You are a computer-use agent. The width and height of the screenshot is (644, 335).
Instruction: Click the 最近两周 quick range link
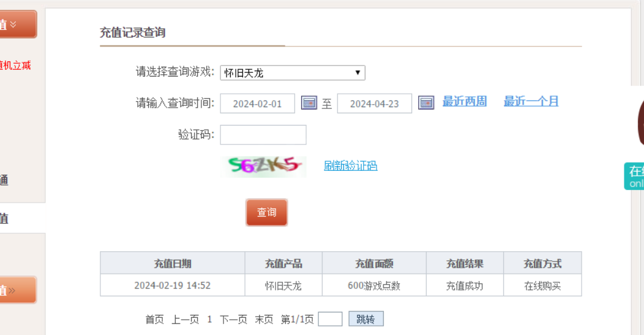pos(465,102)
